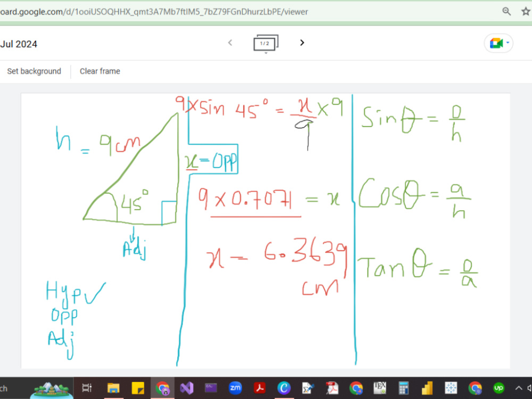This screenshot has width=532, height=399.
Task: Open Zoom from the taskbar
Action: coord(235,388)
